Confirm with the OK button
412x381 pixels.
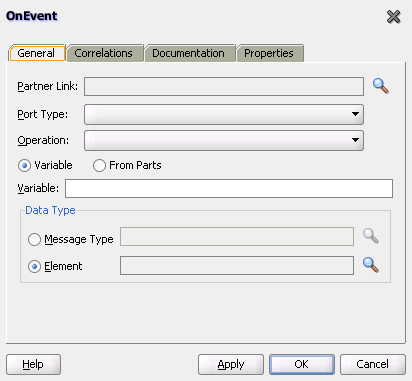point(302,364)
